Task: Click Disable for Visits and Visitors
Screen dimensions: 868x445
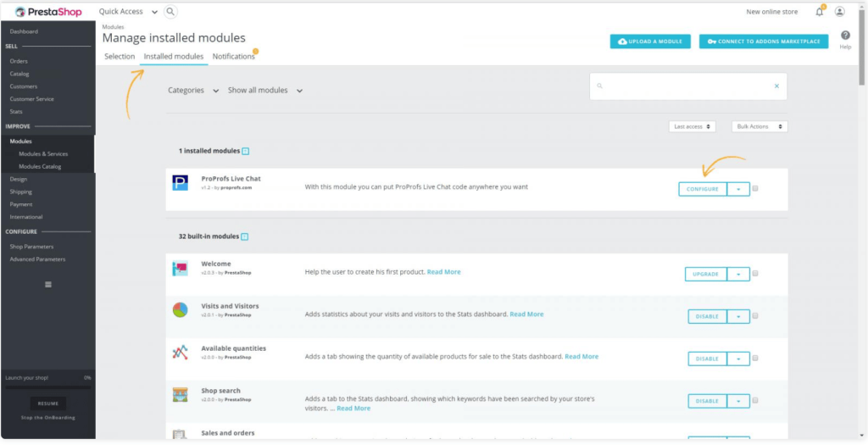Action: click(x=708, y=317)
